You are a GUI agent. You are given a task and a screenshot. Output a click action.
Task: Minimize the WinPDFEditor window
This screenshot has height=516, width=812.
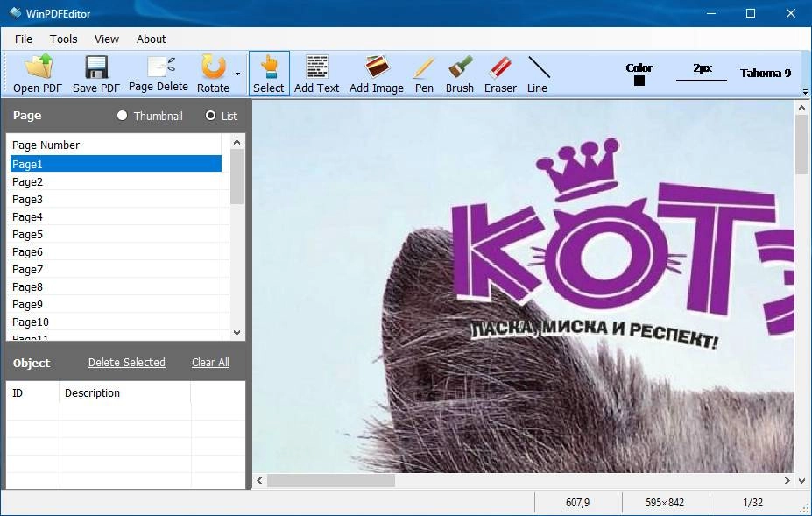(711, 13)
